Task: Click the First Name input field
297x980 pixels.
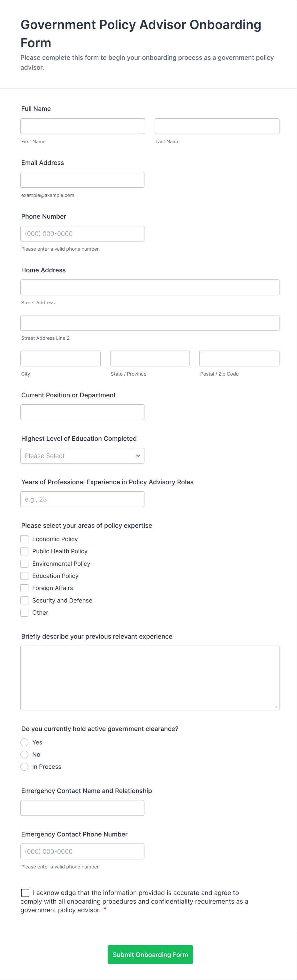Action: tap(82, 126)
